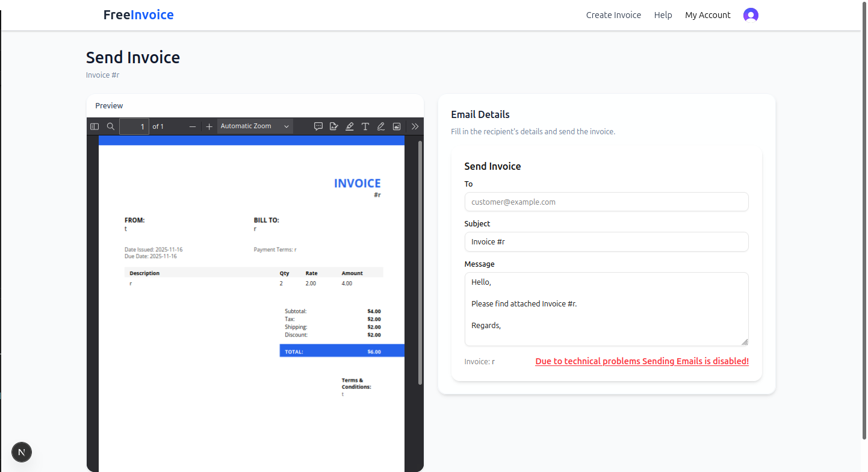Go to My Account
The width and height of the screenshot is (868, 472).
point(707,14)
